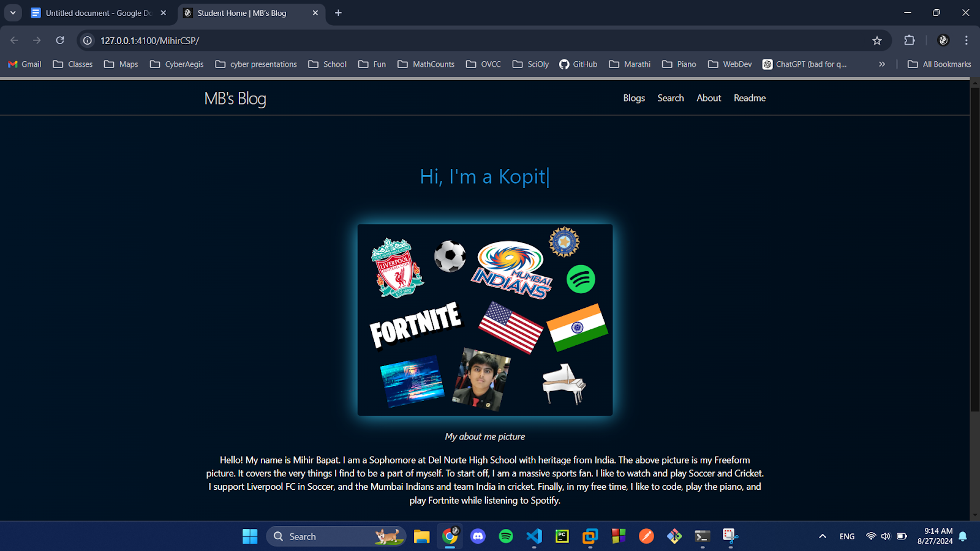This screenshot has height=551, width=980.
Task: Open Chrome's three-dot menu
Action: coord(967,40)
